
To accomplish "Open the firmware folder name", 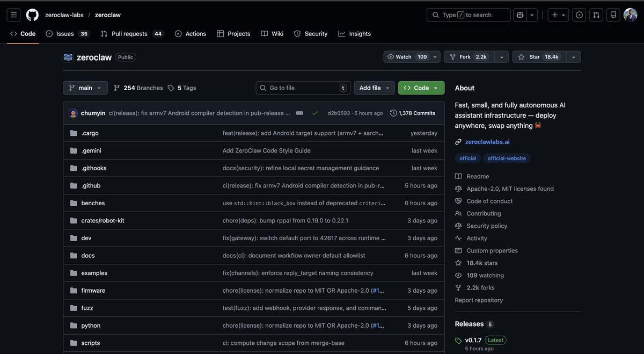I will [x=93, y=291].
